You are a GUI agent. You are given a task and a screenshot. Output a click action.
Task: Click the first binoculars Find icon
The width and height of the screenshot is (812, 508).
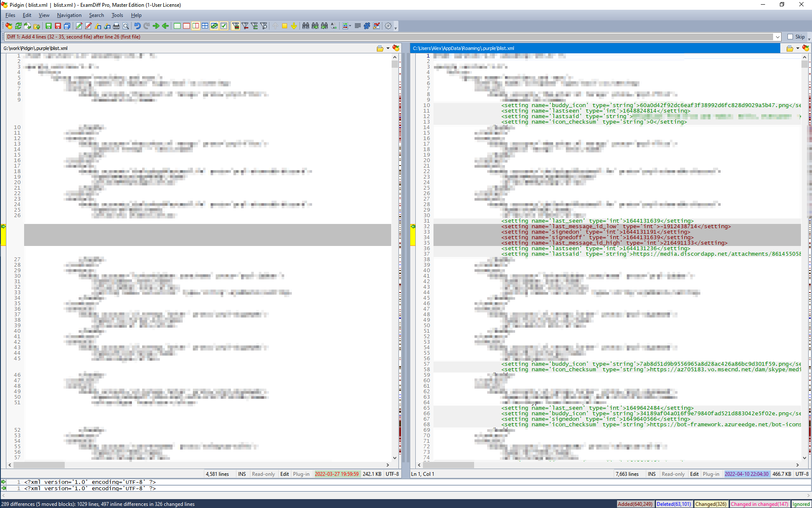306,26
